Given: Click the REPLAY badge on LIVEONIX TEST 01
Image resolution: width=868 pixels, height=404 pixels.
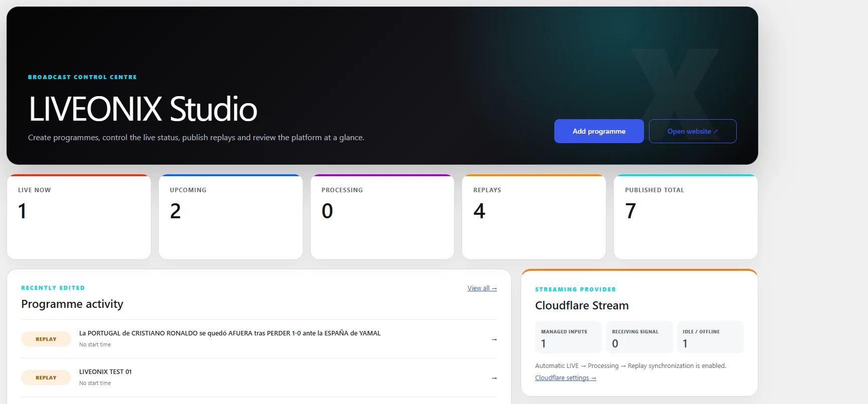Looking at the screenshot, I should click(46, 377).
